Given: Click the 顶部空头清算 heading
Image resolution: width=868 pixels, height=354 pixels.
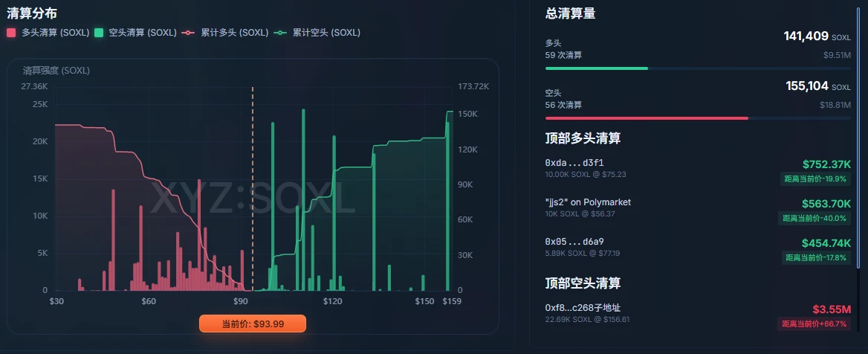Looking at the screenshot, I should 583,283.
